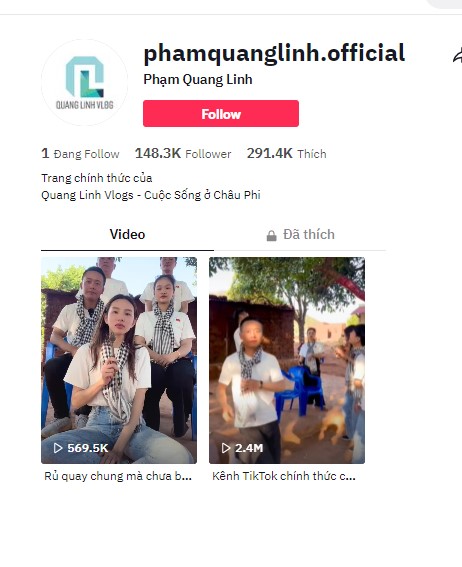Open the Quang Linh Vlog profile avatar
462x567 pixels.
coord(84,82)
